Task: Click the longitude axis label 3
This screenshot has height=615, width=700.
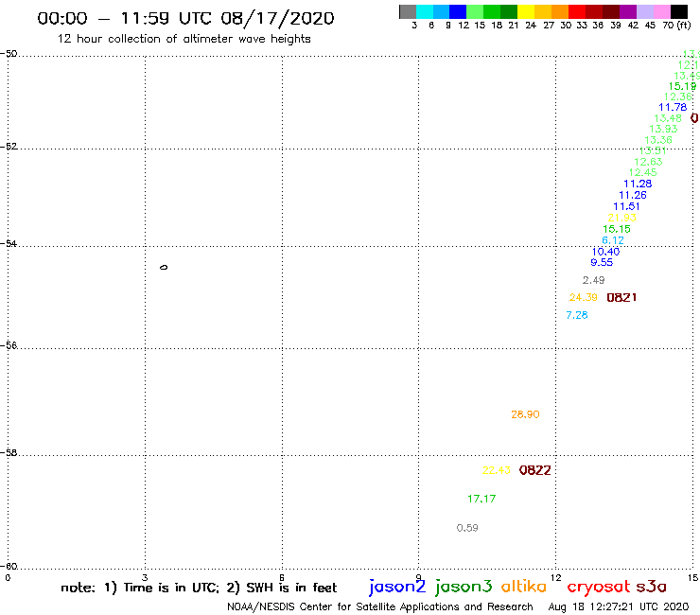Action: 145,578
